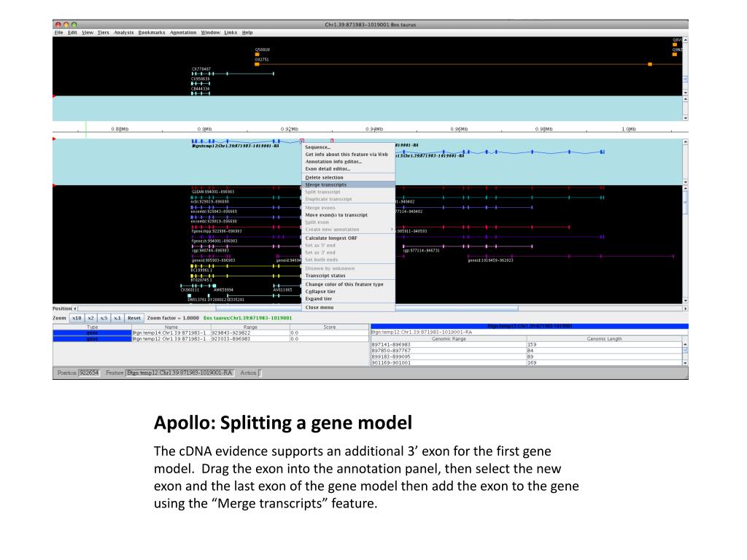The height and width of the screenshot is (560, 747).
Task: Open the Analysis menu
Action: 124,32
